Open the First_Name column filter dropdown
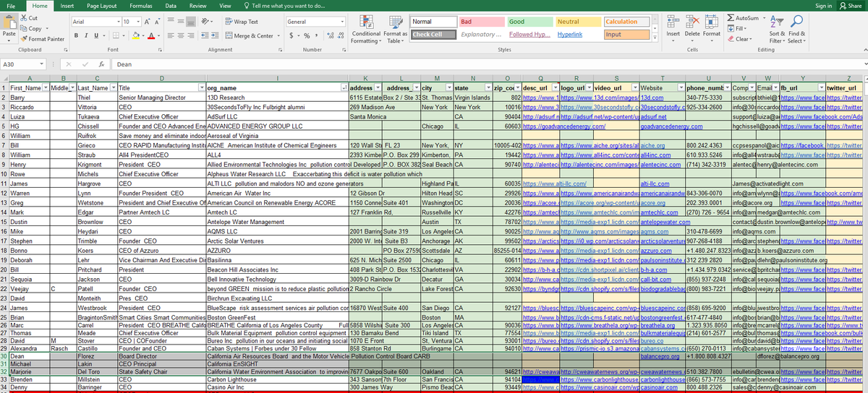Image resolution: width=868 pixels, height=393 pixels. coord(46,87)
